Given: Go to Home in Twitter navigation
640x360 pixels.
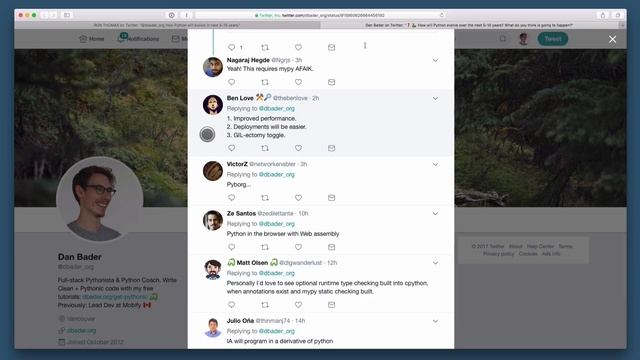Looking at the screenshot, I should tap(91, 39).
